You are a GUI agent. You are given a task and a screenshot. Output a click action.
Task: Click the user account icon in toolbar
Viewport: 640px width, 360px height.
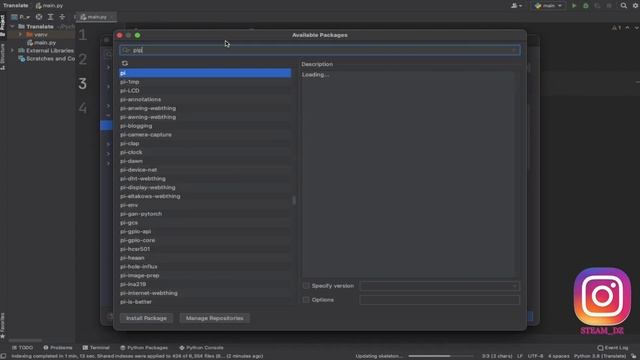[514, 6]
